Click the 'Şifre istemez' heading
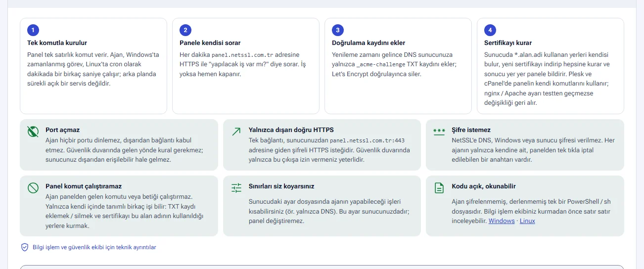Viewport: 644px width, 269px height. click(x=471, y=130)
